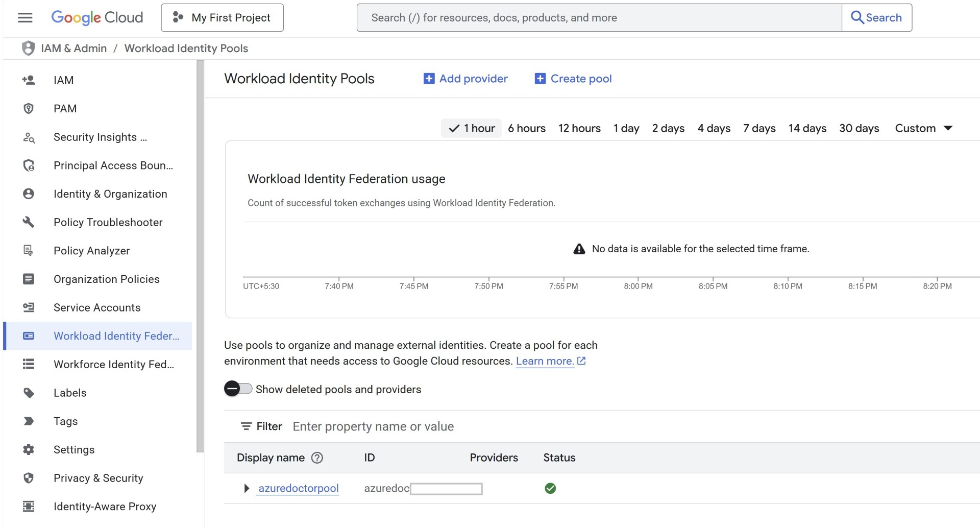The height and width of the screenshot is (528, 980).
Task: Click the Filter icon
Action: tap(246, 426)
